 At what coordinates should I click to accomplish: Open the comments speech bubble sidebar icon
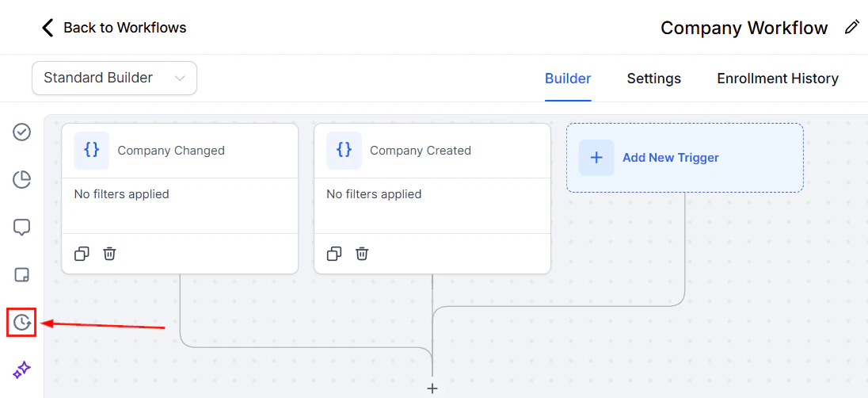(21, 228)
